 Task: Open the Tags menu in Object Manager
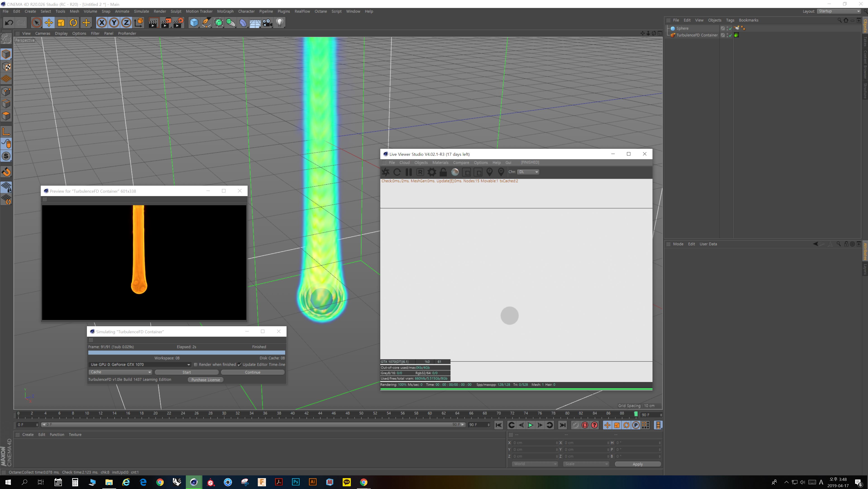[x=730, y=20]
